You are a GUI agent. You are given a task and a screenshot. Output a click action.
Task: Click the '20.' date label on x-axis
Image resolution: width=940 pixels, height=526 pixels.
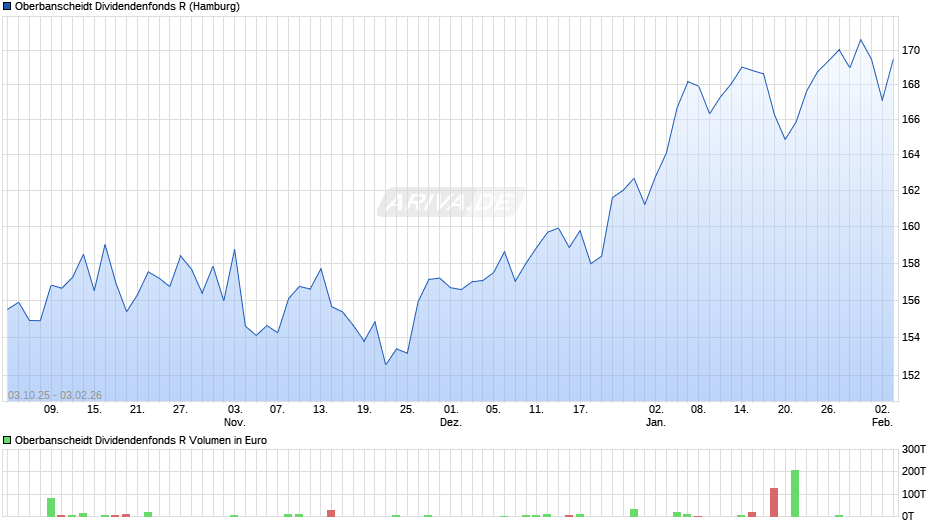785,410
